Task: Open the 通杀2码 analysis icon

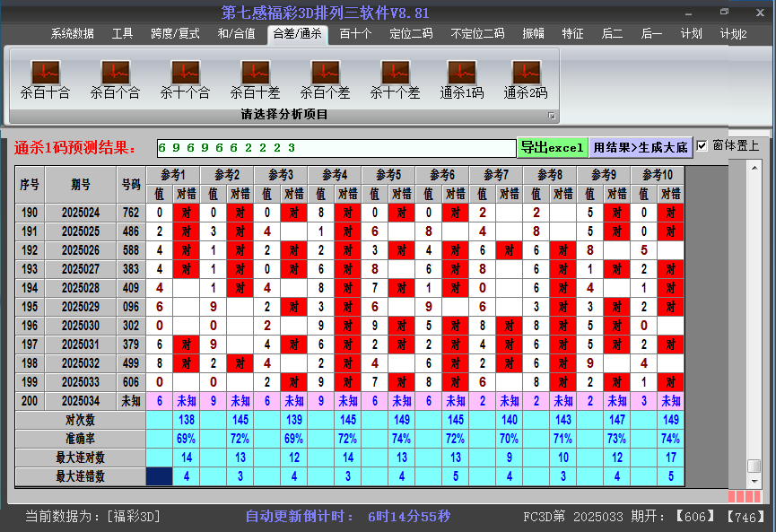Action: click(526, 79)
